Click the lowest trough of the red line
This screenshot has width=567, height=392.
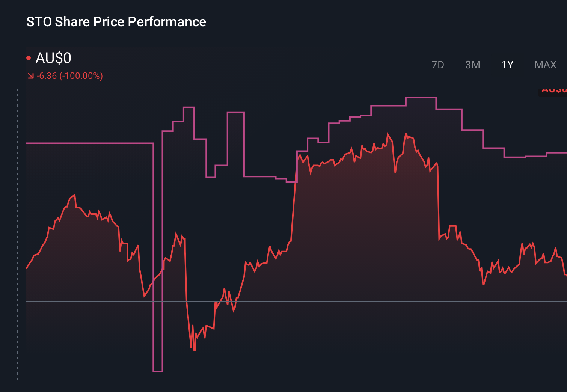pyautogui.click(x=195, y=349)
